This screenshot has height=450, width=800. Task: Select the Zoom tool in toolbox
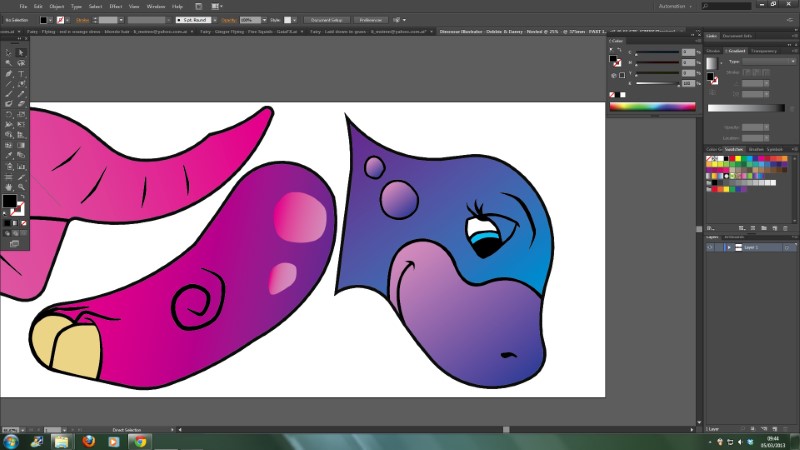pos(21,186)
